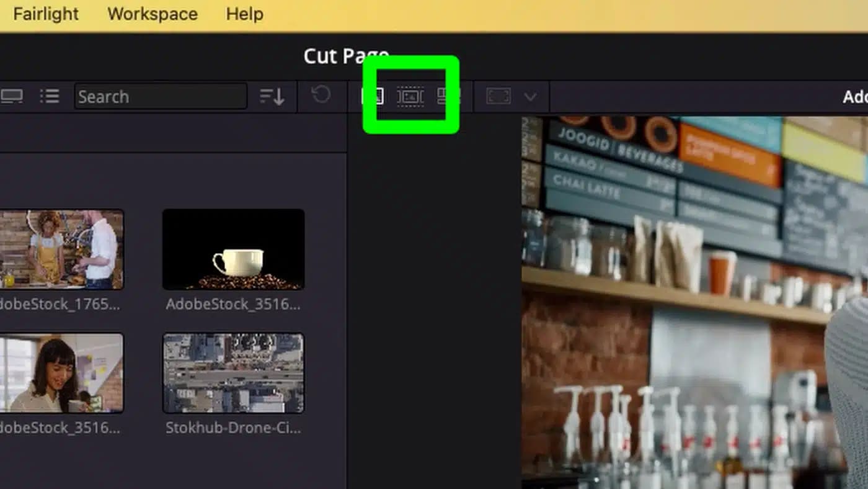Open the Fairlight menu in the menu bar

45,14
